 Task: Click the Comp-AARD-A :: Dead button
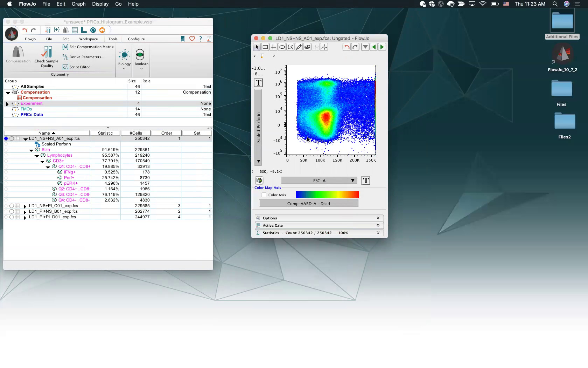(308, 204)
